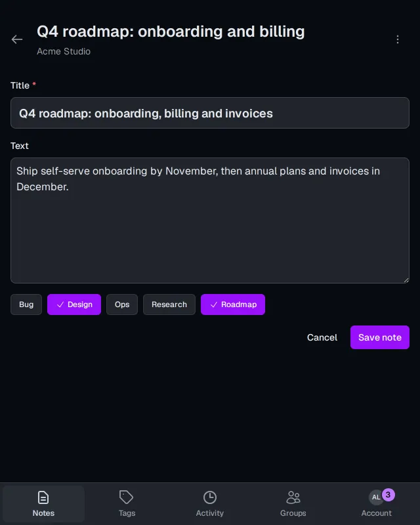Image resolution: width=420 pixels, height=525 pixels.
Task: Deselect the Roadmap tag chip
Action: click(233, 304)
